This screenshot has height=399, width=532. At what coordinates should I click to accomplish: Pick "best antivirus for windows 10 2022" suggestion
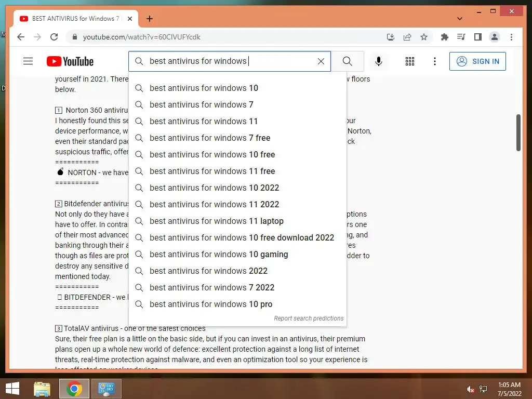[x=237, y=188]
